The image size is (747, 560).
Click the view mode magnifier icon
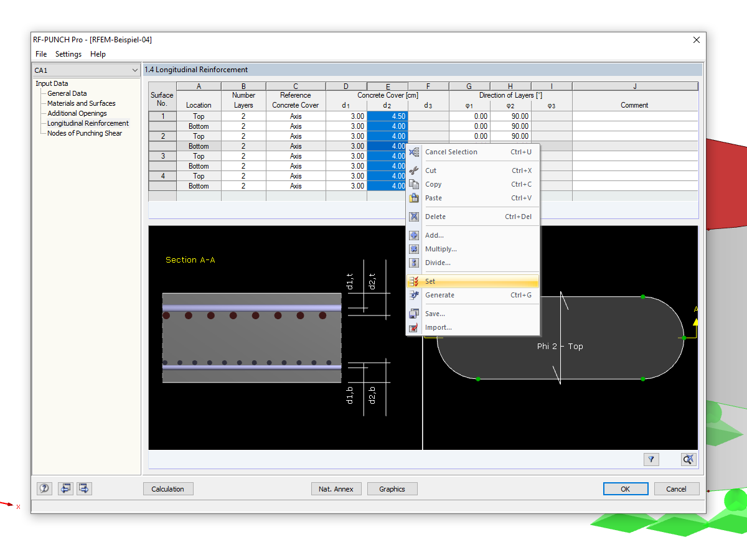[688, 459]
